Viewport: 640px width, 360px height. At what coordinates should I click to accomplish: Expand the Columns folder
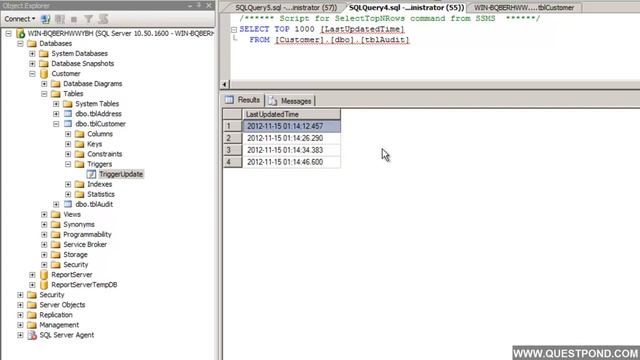click(68, 134)
